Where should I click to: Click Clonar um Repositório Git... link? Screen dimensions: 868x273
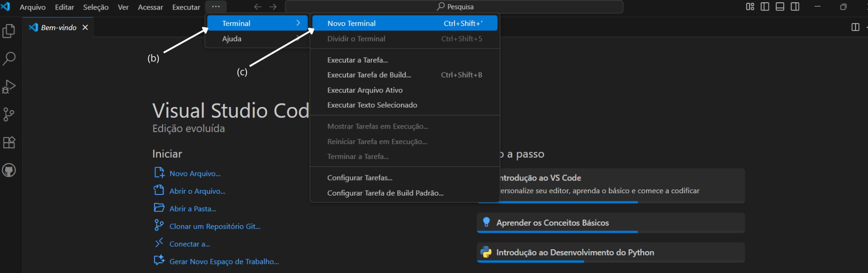point(215,227)
